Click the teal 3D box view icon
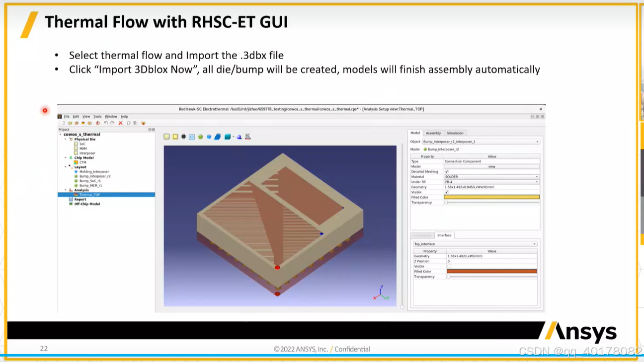The width and height of the screenshot is (644, 362). 228,137
